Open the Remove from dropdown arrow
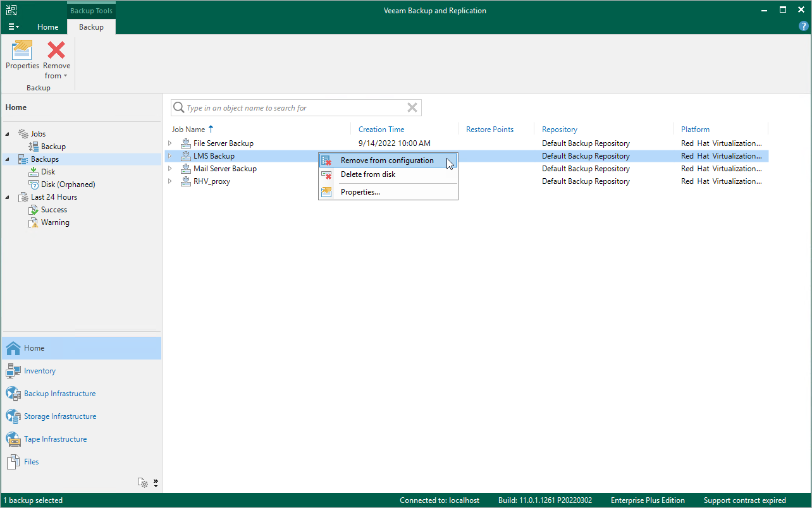This screenshot has width=812, height=508. click(x=65, y=76)
